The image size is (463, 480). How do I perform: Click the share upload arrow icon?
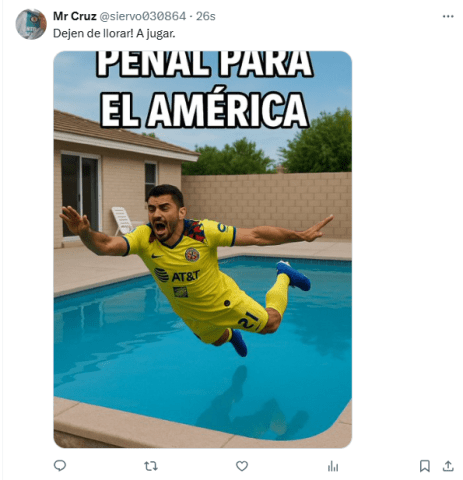[448, 466]
